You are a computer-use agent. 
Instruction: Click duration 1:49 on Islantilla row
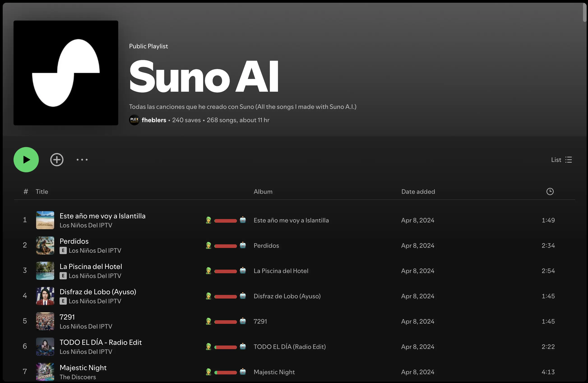pos(548,220)
